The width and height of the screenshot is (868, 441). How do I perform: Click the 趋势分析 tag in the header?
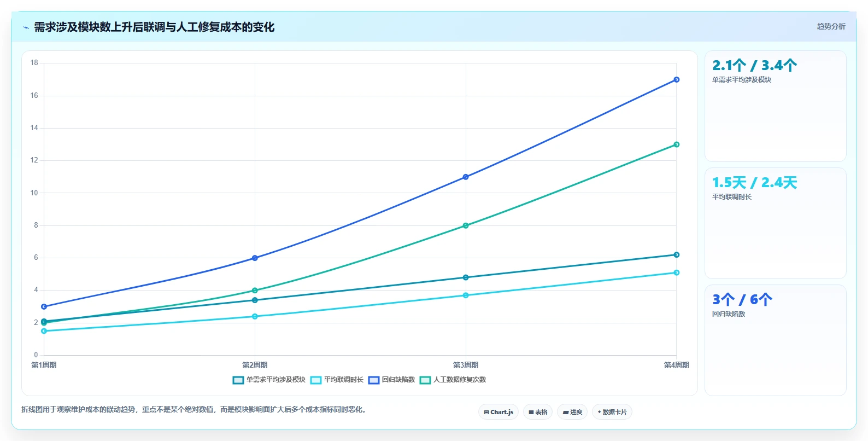(831, 26)
